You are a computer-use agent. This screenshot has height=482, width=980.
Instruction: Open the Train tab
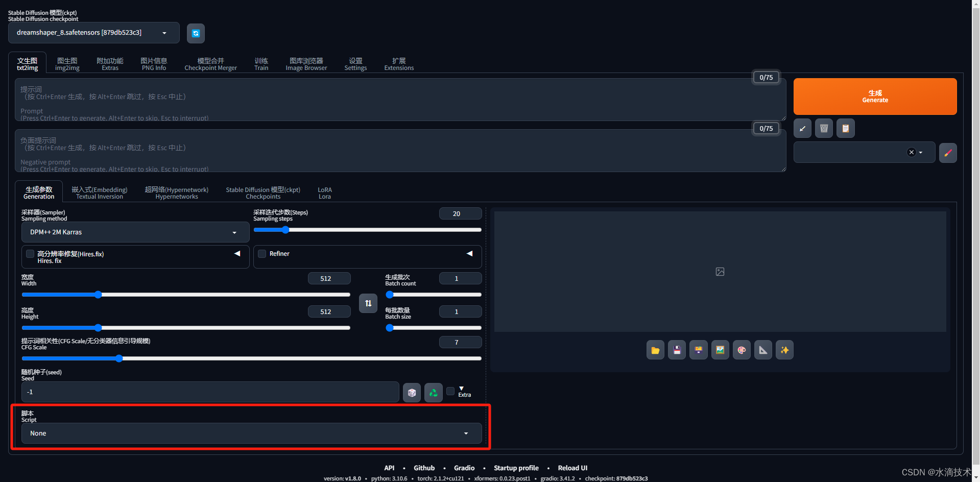(261, 64)
